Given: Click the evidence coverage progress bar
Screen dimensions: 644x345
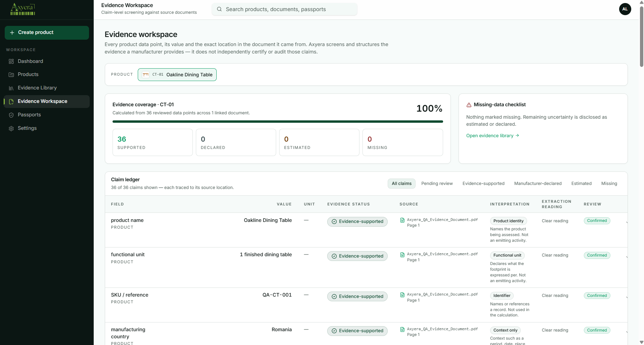Looking at the screenshot, I should click(x=277, y=121).
